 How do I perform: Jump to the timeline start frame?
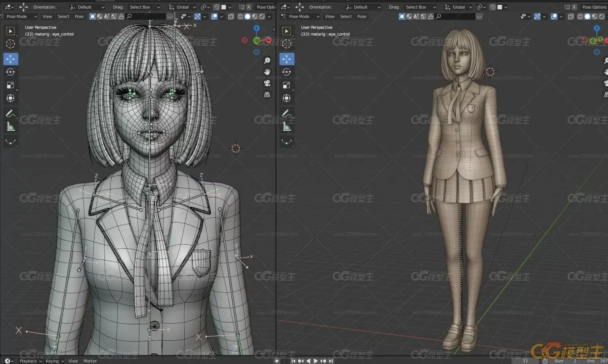293,361
